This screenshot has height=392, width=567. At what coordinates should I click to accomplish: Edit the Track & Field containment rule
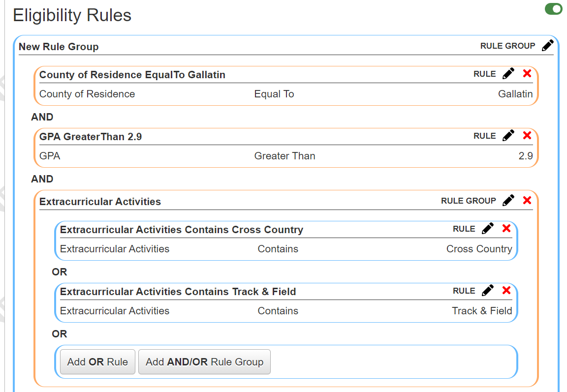click(x=488, y=290)
